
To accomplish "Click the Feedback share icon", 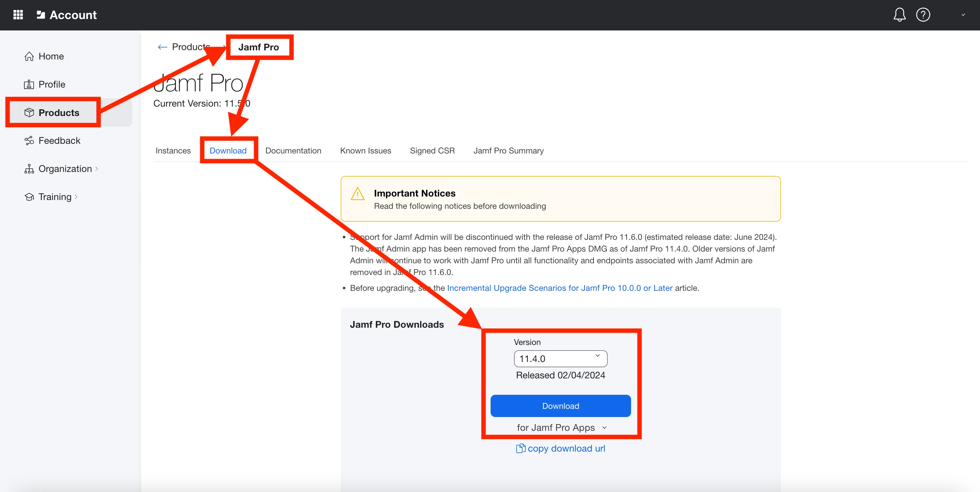I will click(x=29, y=141).
